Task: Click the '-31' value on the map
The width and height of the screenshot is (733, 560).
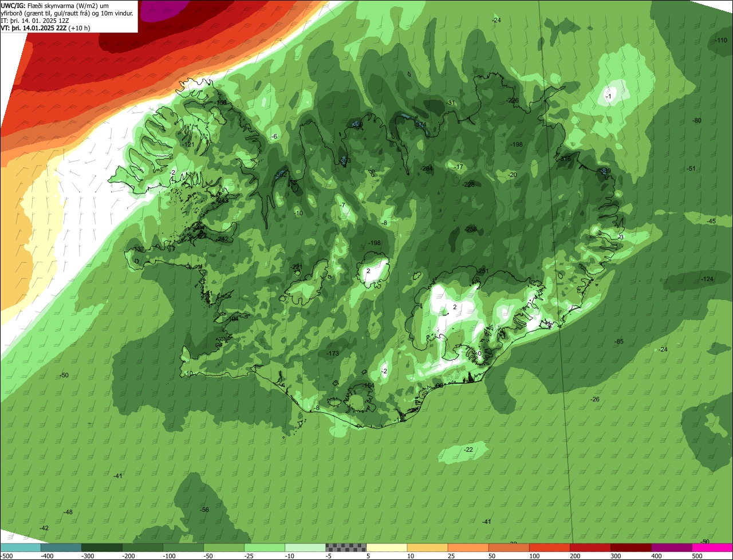Action: pos(451,103)
